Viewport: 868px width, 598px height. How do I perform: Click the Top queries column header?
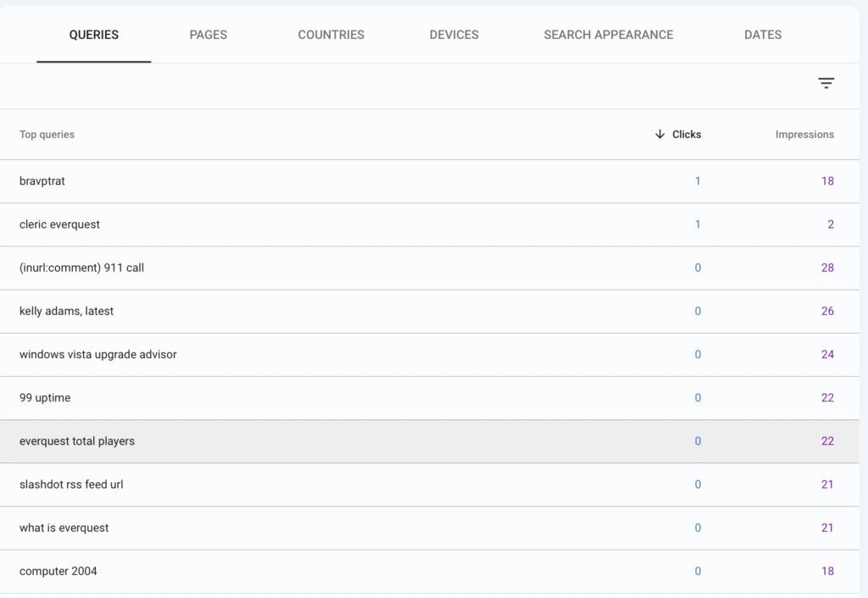47,135
